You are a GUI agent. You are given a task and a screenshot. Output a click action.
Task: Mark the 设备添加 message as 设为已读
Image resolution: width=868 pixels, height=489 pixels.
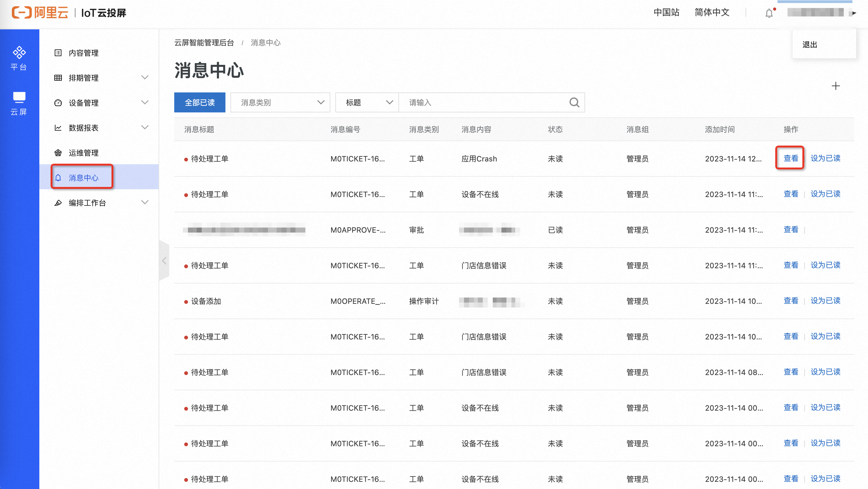pyautogui.click(x=825, y=301)
